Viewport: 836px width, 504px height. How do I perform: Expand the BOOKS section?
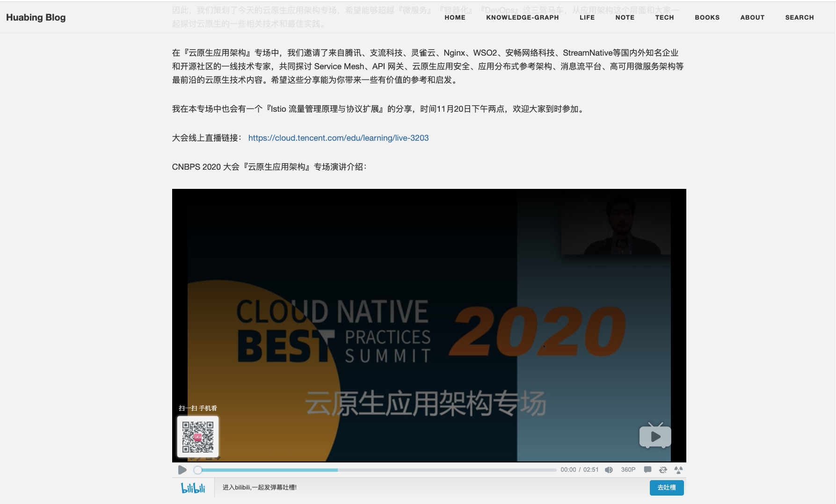coord(707,17)
